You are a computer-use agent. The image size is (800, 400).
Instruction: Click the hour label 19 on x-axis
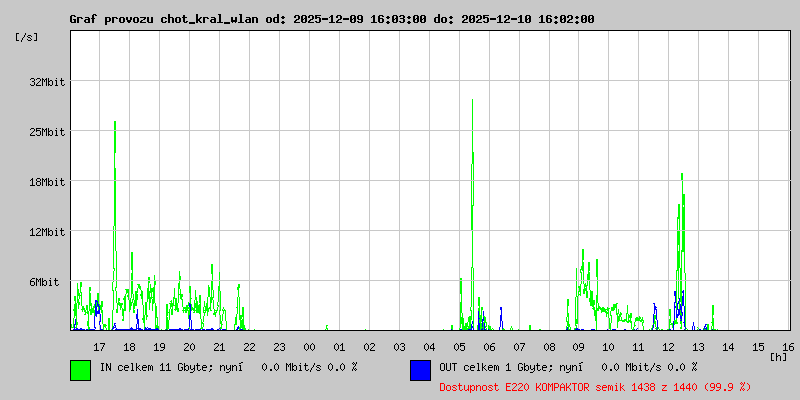[x=159, y=347]
